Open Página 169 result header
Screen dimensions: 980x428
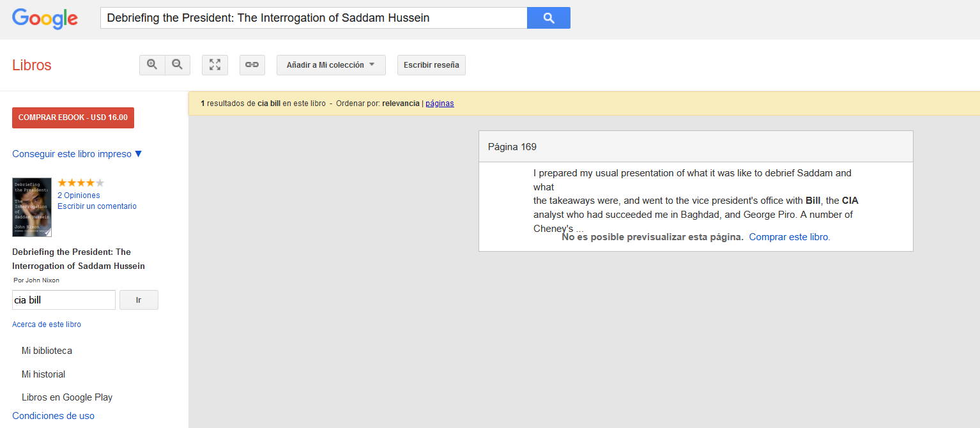(x=696, y=147)
